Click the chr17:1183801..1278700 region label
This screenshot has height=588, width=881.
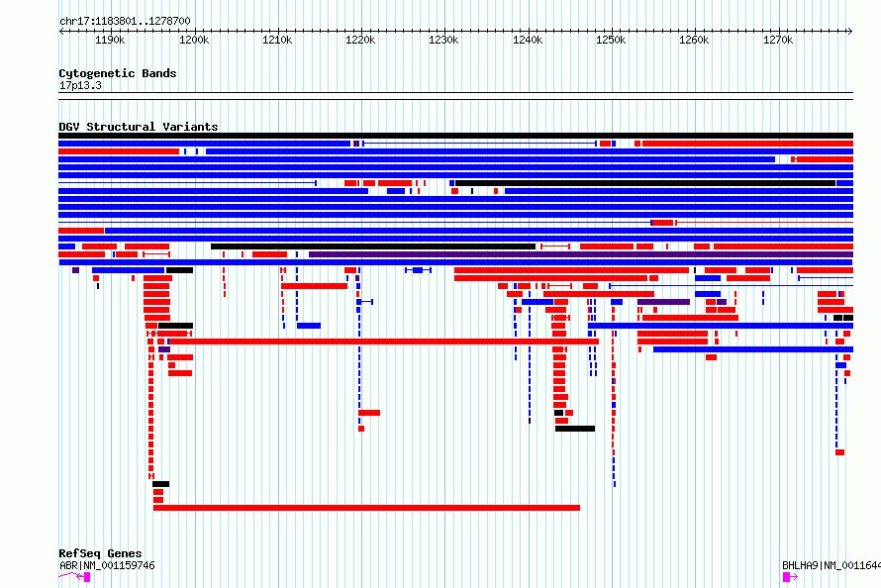coord(125,21)
